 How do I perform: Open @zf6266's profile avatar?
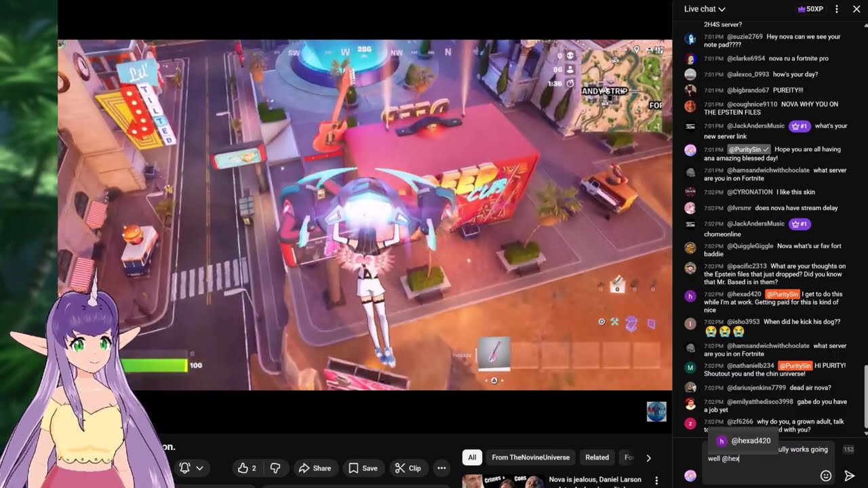tap(690, 424)
